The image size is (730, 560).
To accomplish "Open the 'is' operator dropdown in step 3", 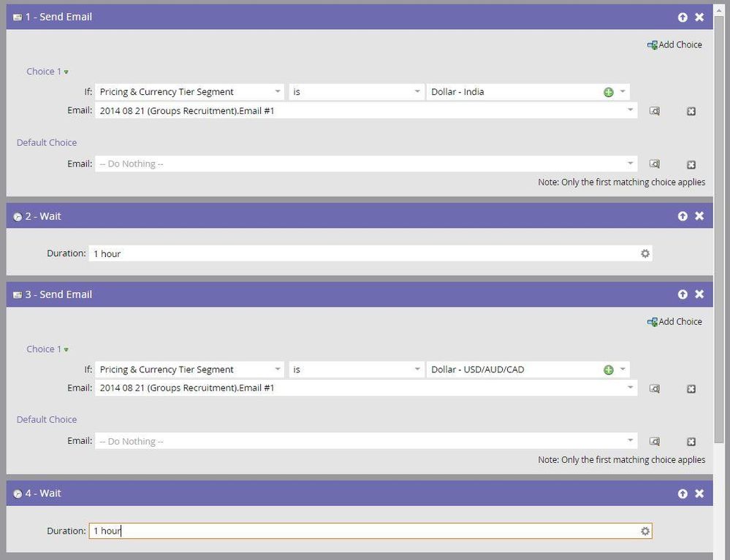I will (417, 369).
